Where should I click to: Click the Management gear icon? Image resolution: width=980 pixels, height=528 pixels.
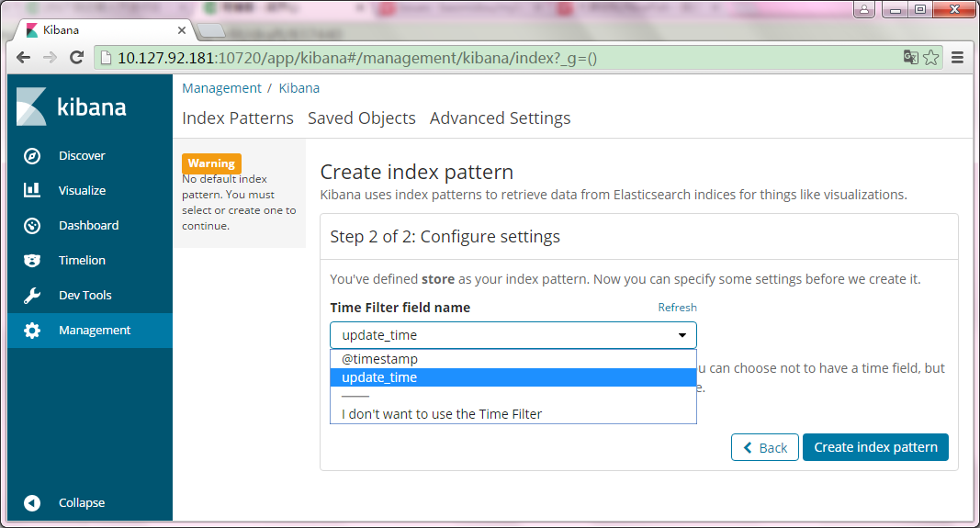pyautogui.click(x=32, y=331)
